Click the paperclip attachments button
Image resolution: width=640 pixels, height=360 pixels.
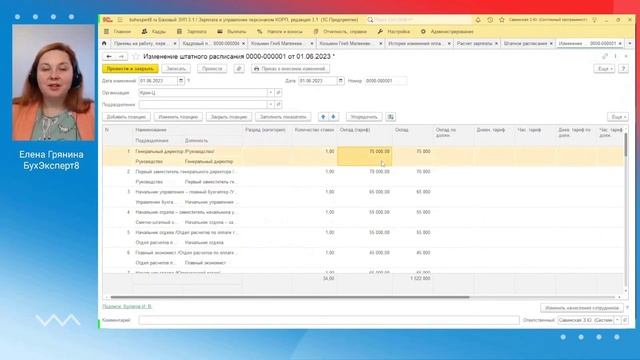[x=239, y=69]
